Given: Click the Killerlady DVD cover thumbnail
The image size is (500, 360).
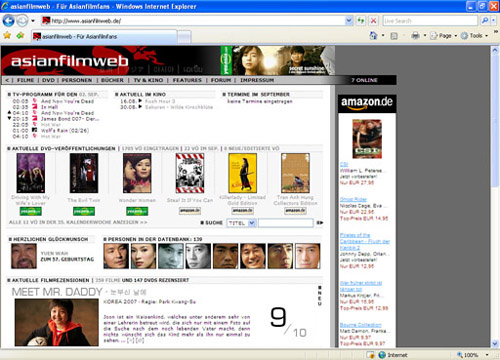Looking at the screenshot, I should [x=242, y=173].
